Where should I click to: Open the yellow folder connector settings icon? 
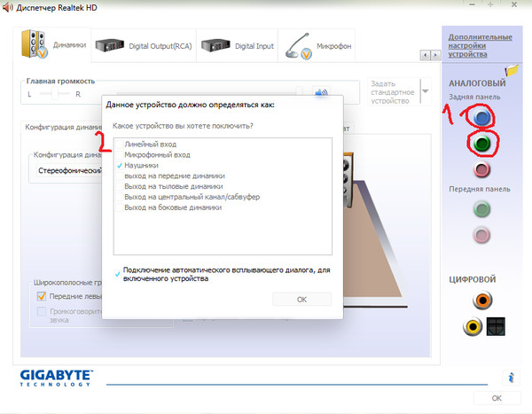[512, 70]
